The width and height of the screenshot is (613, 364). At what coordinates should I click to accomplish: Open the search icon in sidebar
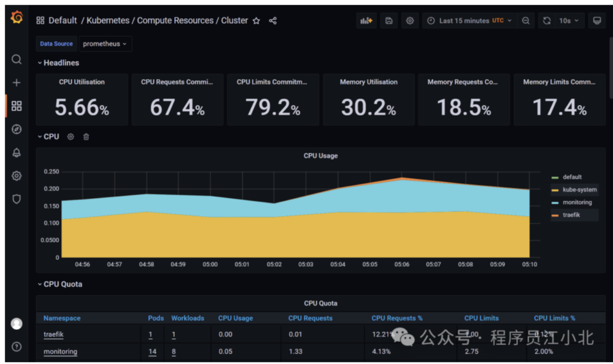click(x=17, y=59)
